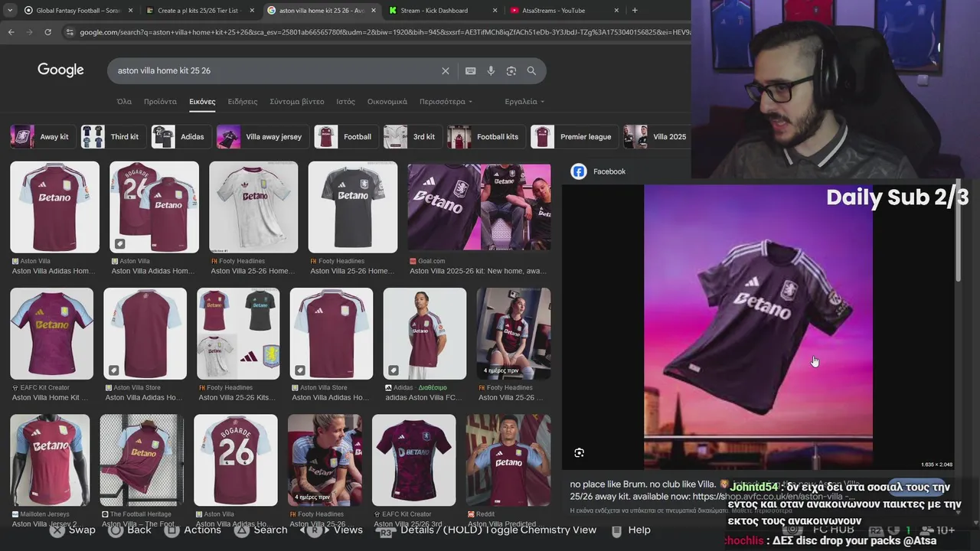
Task: Expand the Εργαλεία tools dropdown
Action: (x=524, y=102)
